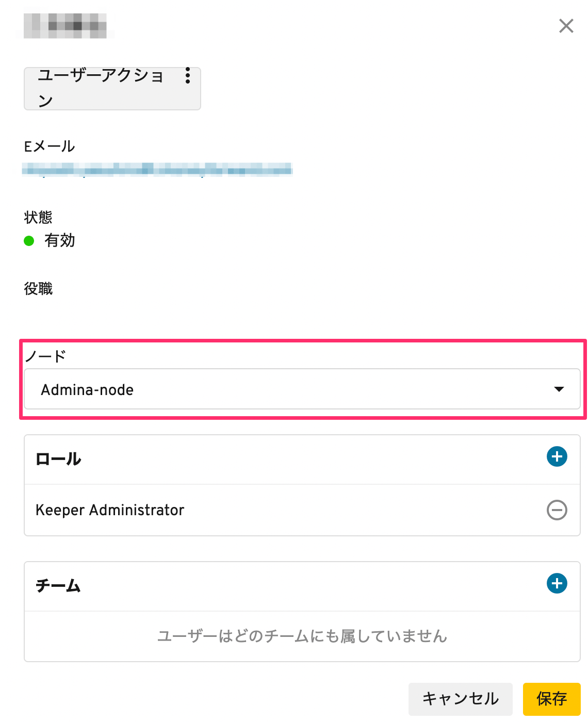Screen dimensions: 588x722
Task: Select the Keeper Administrator role text
Action: point(110,510)
